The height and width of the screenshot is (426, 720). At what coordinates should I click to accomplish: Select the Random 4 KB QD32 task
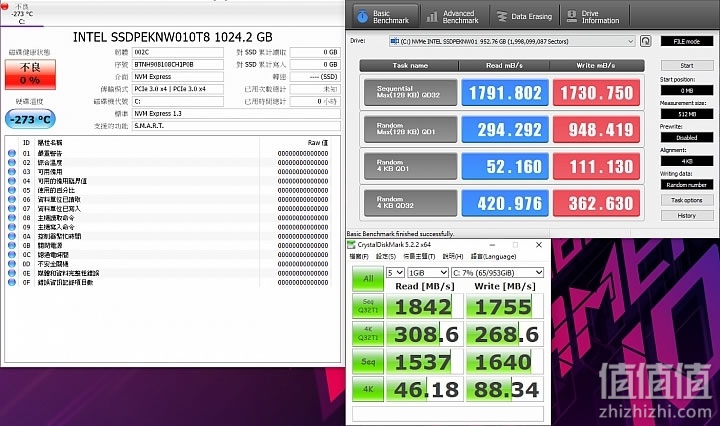click(x=410, y=203)
